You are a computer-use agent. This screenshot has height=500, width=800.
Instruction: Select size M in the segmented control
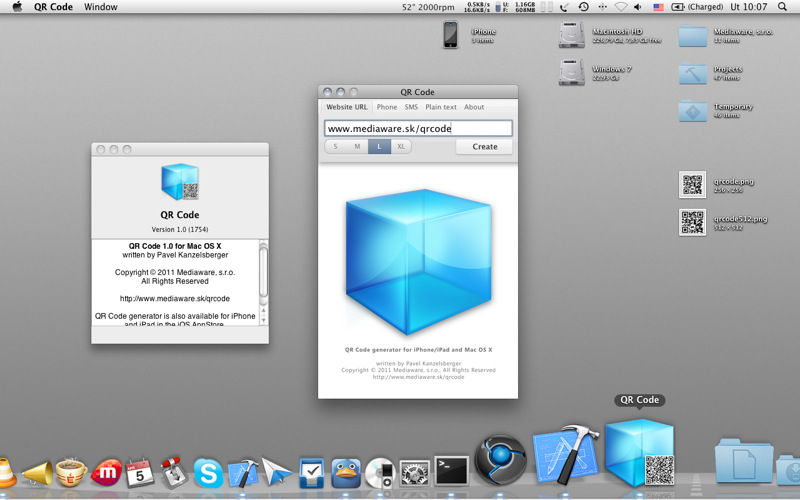point(357,146)
